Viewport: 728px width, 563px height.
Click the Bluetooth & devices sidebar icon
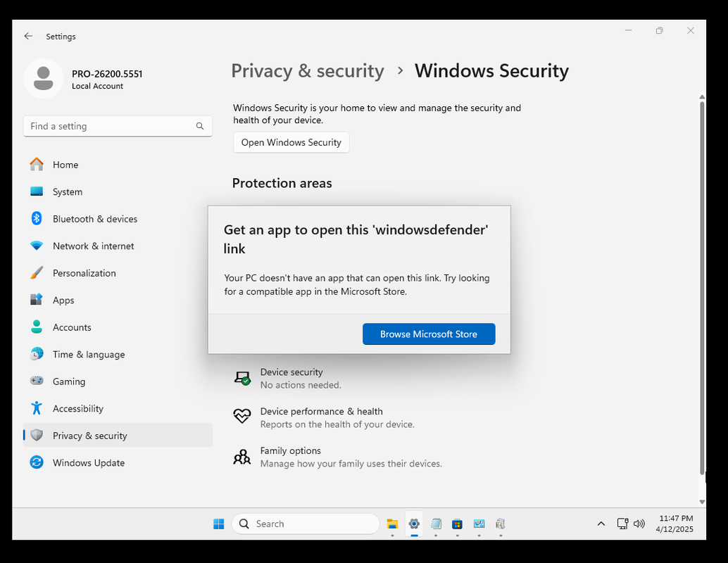click(37, 219)
